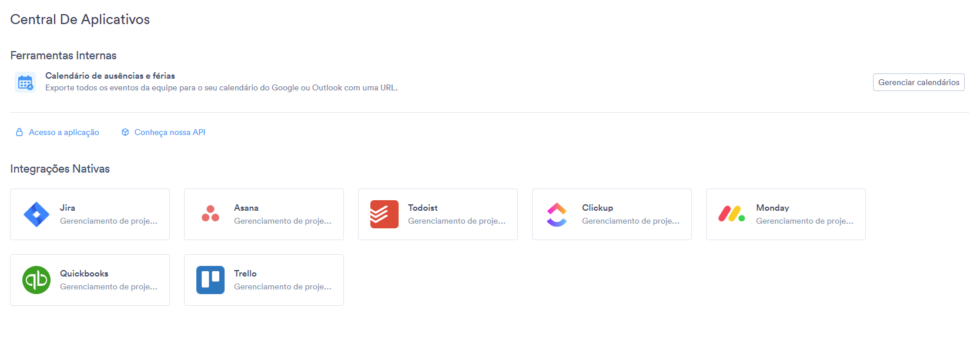Click the cube icon beside Conheça nossa API
Viewport: 980px width, 344px height.
click(125, 132)
